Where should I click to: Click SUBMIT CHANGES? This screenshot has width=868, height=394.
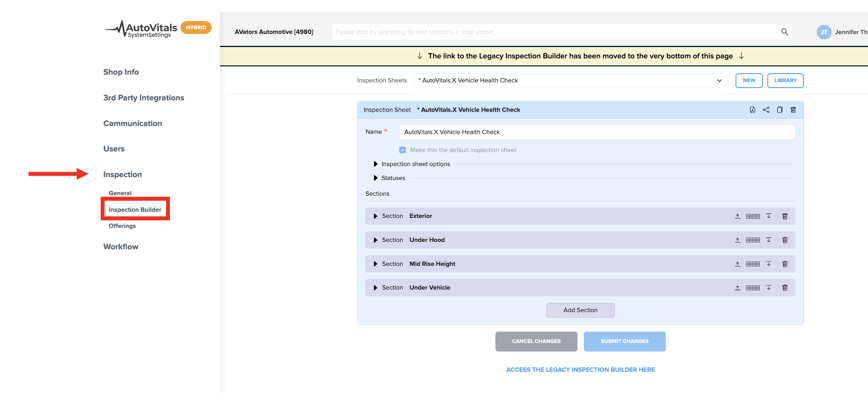[624, 341]
